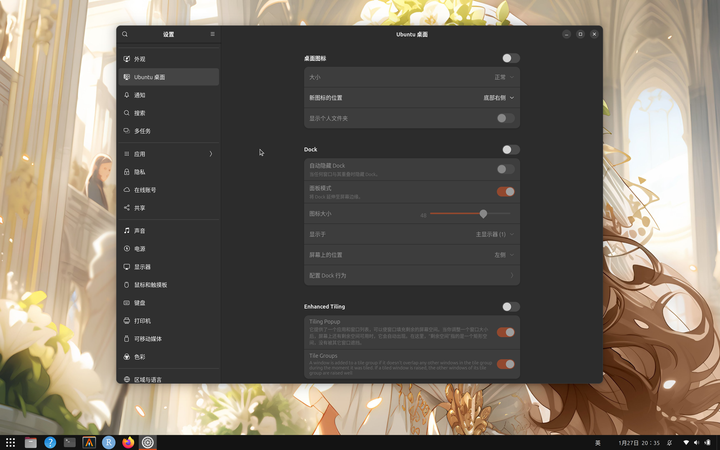Image resolution: width=720 pixels, height=450 pixels.
Task: Click the 打印机 printer icon
Action: 127,321
